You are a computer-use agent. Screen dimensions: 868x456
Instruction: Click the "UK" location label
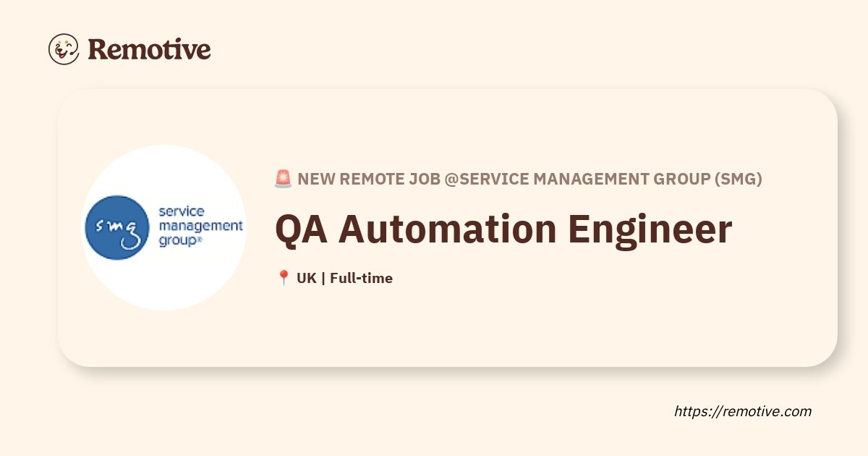(x=306, y=278)
